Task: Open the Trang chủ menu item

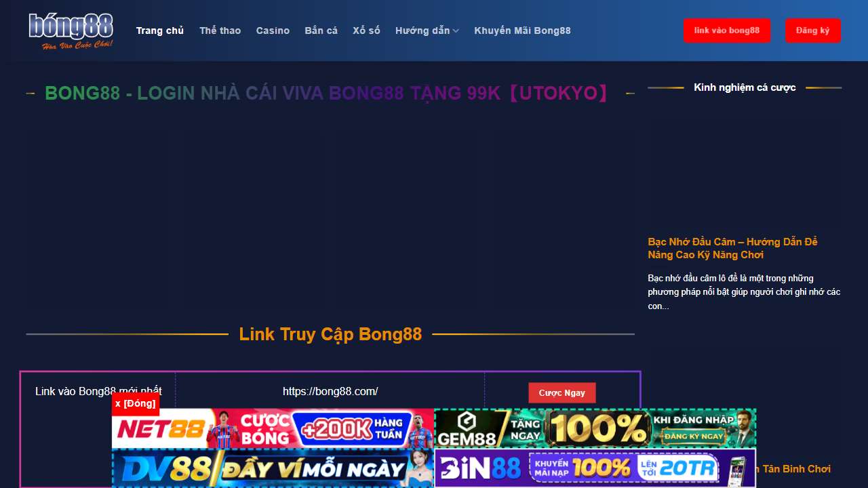Action: tap(159, 30)
